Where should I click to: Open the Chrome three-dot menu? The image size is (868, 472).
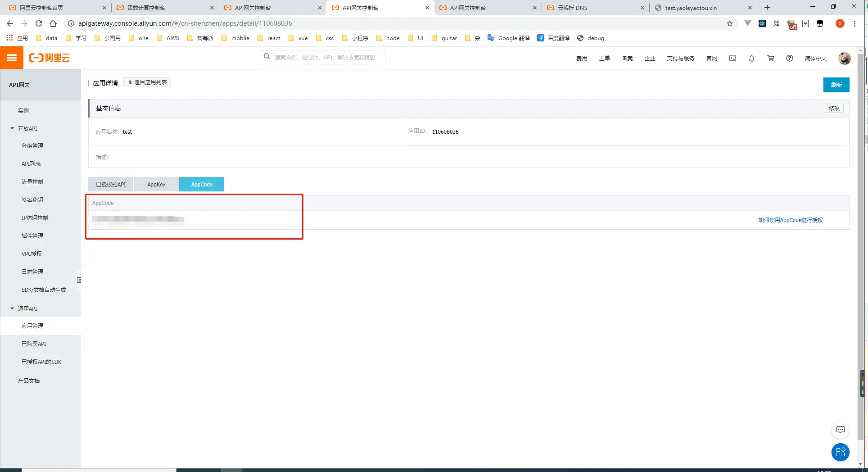854,23
